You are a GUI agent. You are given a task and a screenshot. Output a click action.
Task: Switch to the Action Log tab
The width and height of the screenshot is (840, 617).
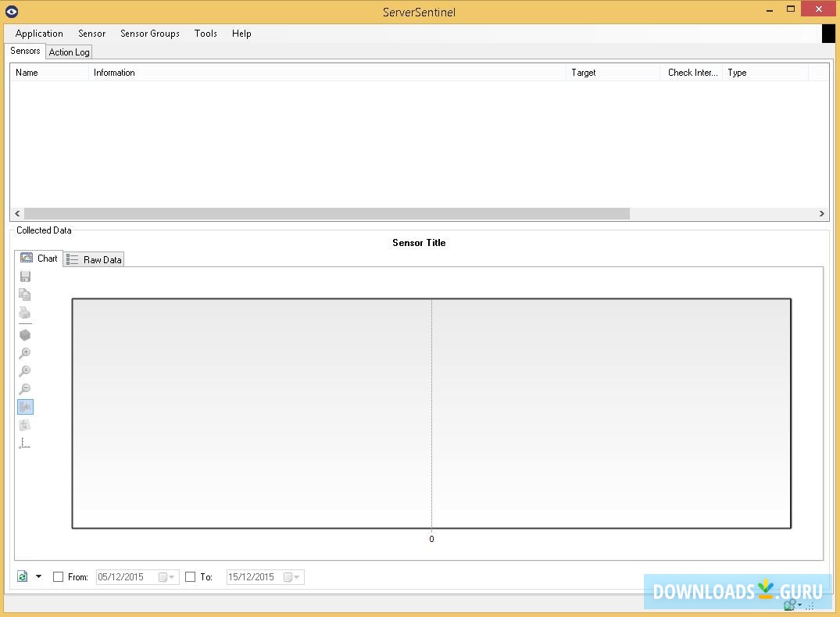point(69,52)
